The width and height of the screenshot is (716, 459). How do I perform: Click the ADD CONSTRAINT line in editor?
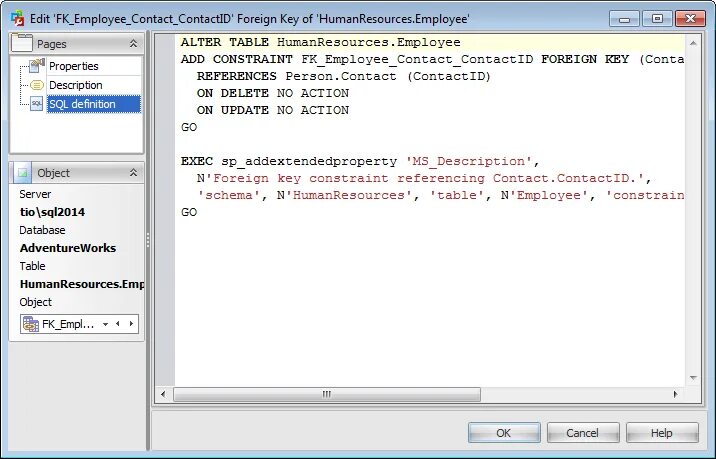(432, 59)
